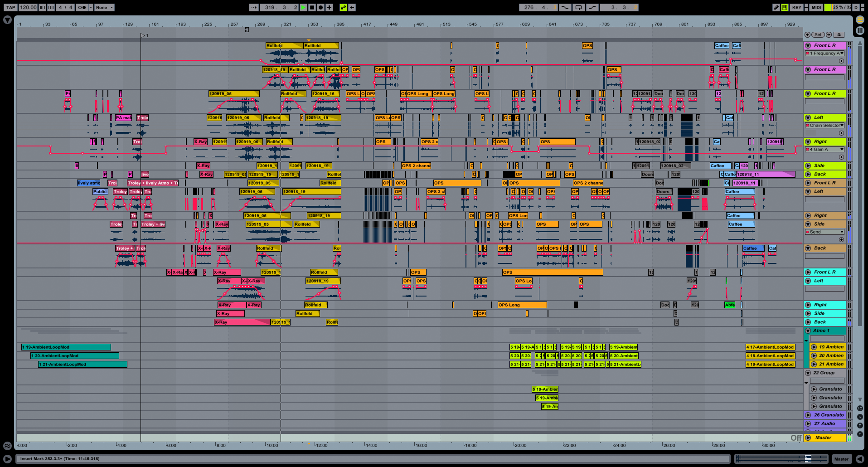Enable the KEY map mode switch
Viewport: 868px width, 467px height.
click(x=796, y=7)
